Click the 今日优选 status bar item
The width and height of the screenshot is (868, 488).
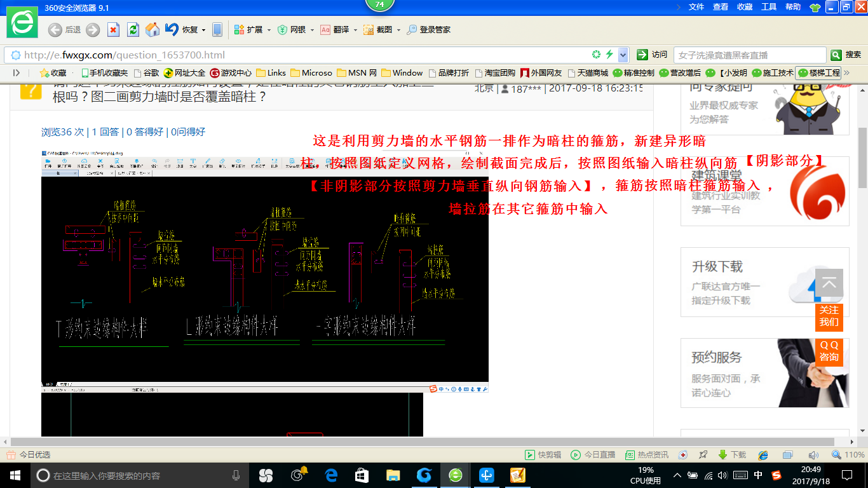coord(28,455)
